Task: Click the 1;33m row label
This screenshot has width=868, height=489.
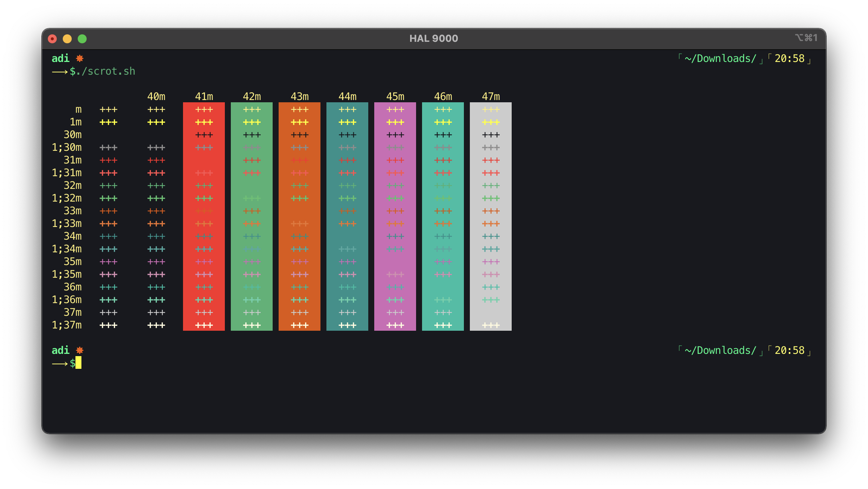Action: [66, 224]
